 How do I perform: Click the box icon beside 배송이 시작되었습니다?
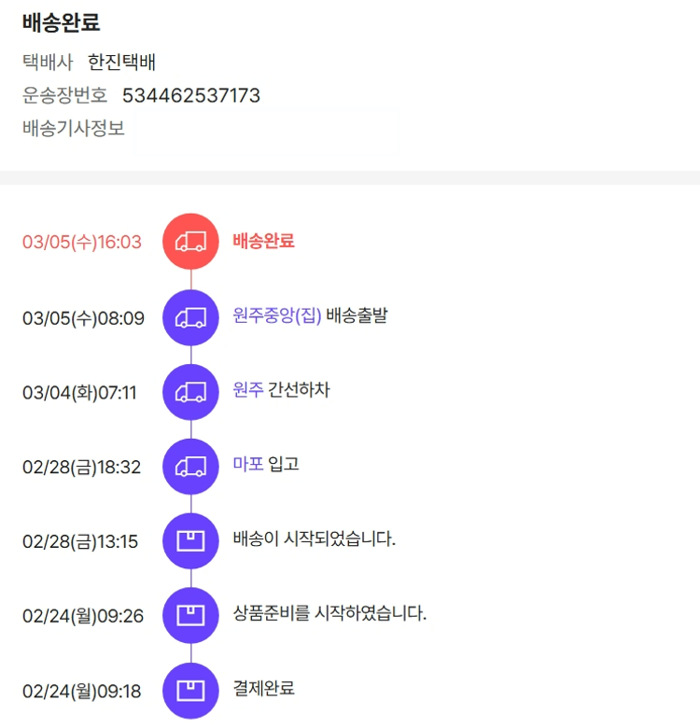pyautogui.click(x=190, y=540)
